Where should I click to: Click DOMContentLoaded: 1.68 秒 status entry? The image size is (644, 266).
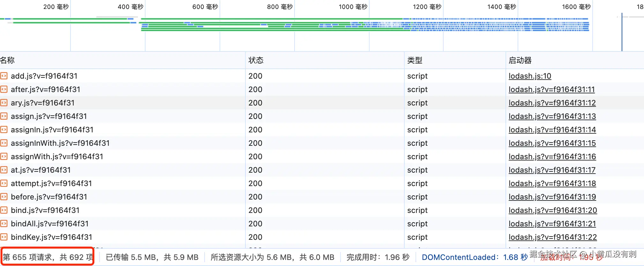coord(475,257)
